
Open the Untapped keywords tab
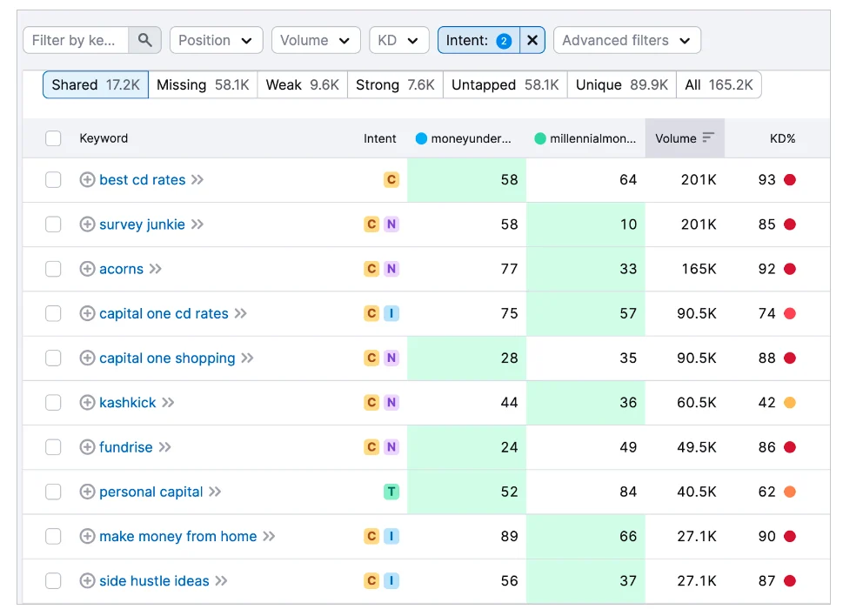(x=505, y=84)
